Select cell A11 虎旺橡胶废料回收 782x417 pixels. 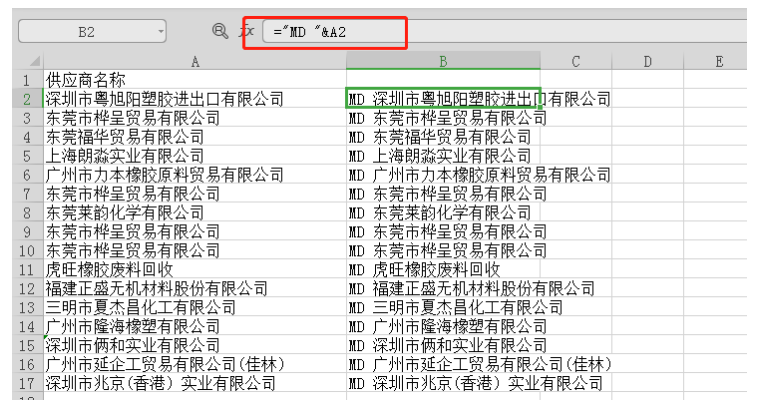[x=195, y=269]
